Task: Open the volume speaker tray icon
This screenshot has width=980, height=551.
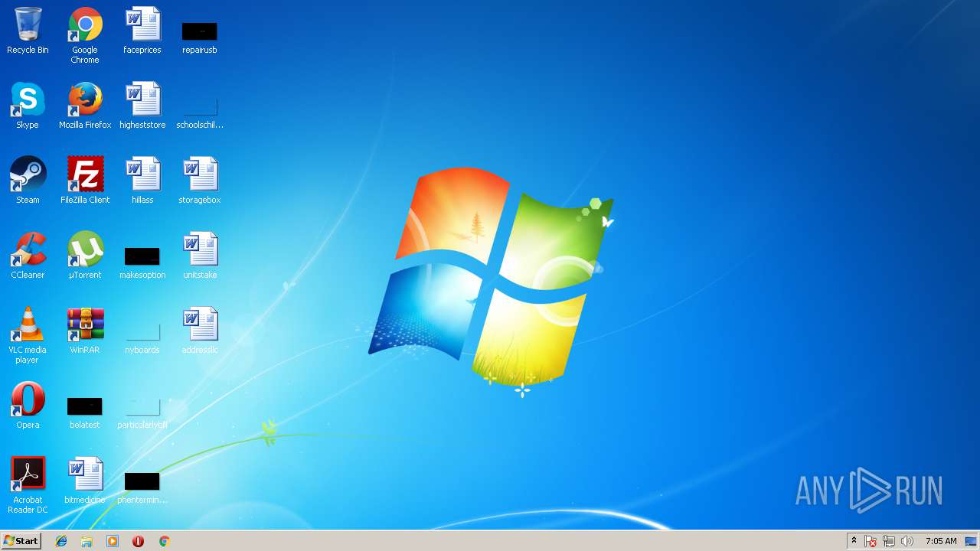Action: click(x=907, y=541)
